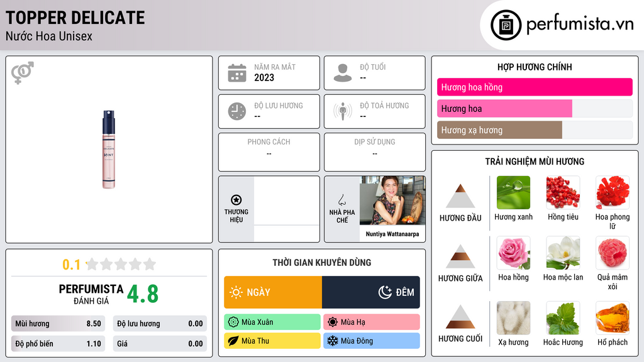Select the Xạ hương note image
Image resolution: width=644 pixels, height=362 pixels.
tap(513, 318)
